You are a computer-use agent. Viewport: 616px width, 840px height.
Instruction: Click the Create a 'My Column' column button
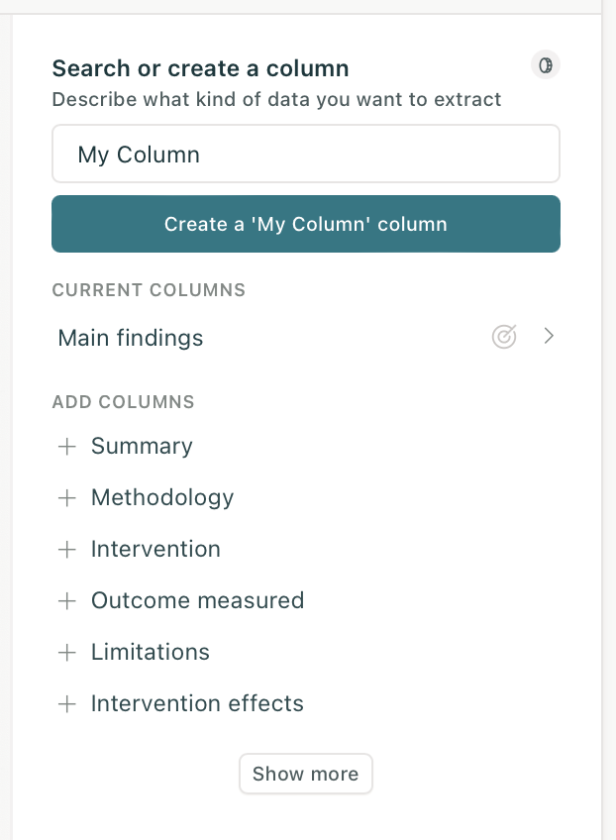pyautogui.click(x=305, y=224)
